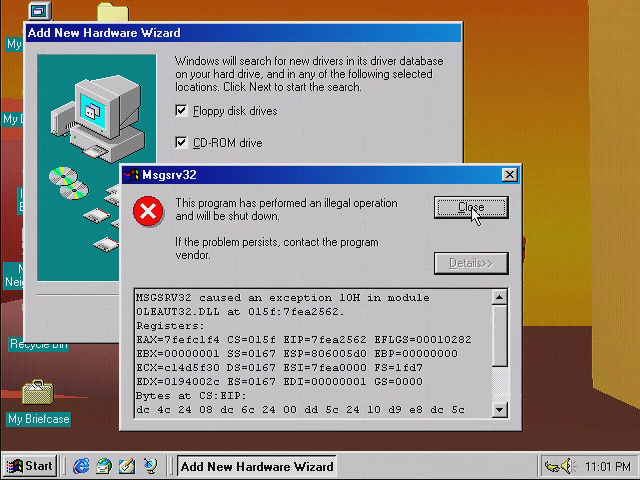
Task: Click the EDX=0194002c register line
Action: [280, 382]
